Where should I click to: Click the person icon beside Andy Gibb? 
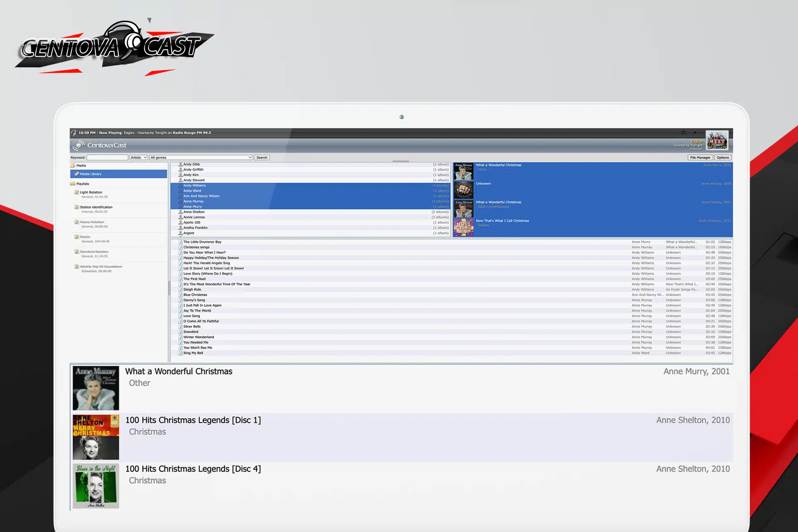[181, 164]
